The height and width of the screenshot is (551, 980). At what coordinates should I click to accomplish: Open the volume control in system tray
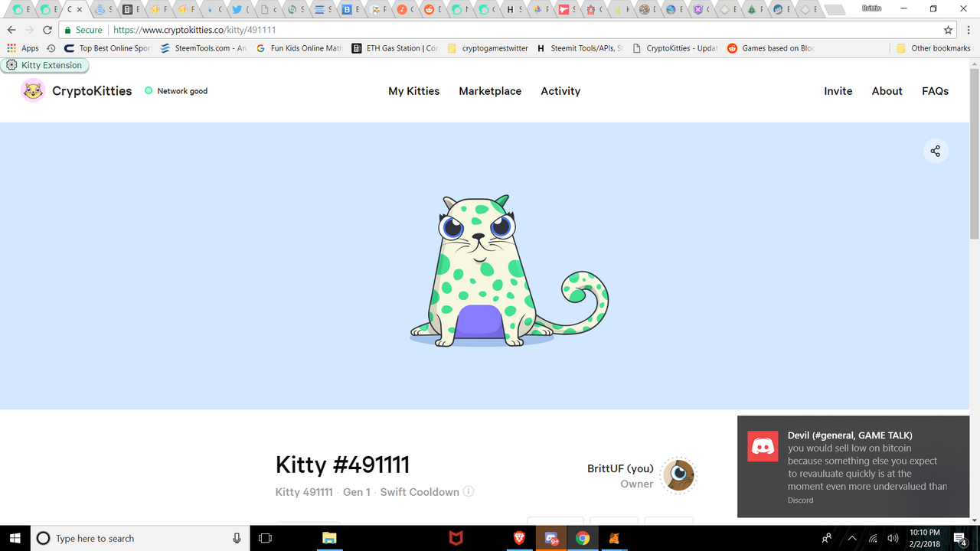coord(893,538)
